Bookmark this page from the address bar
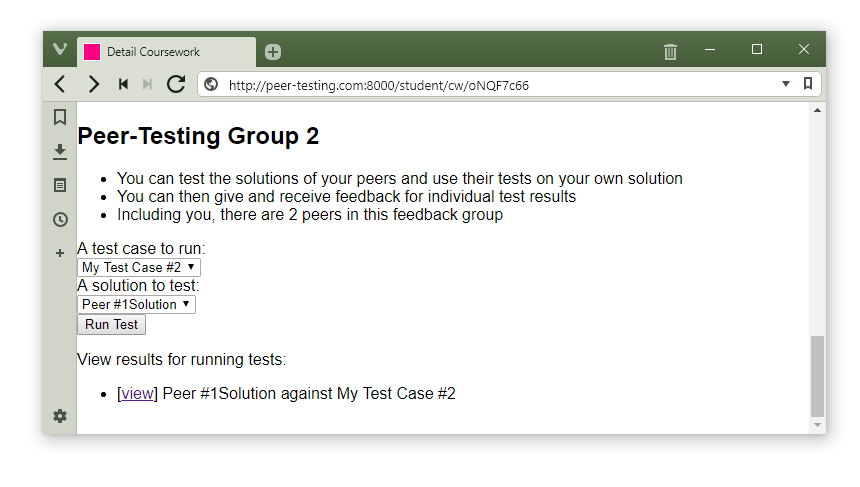 coord(808,84)
